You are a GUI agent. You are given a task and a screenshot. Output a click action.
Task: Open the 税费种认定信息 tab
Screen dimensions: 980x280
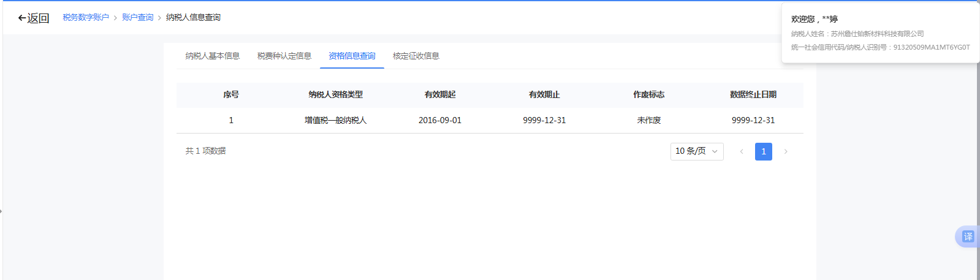(x=284, y=56)
